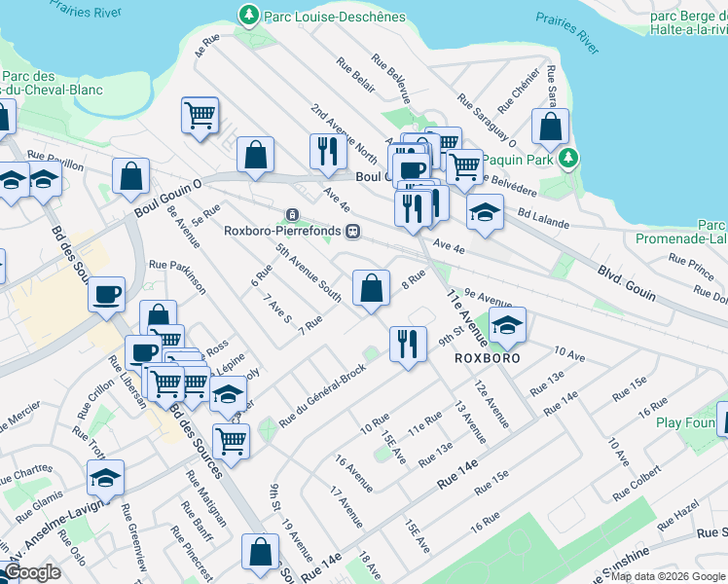
Task: Click the Rue Matignan street label
Action: click(x=206, y=498)
